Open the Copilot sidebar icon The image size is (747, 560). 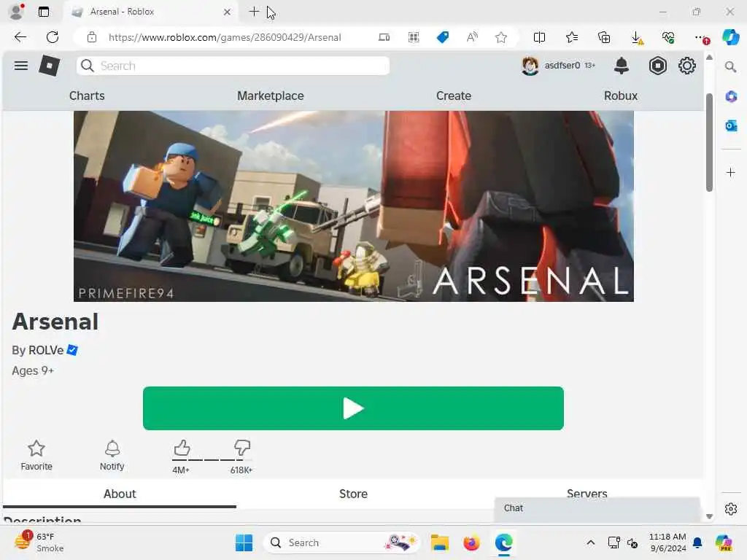click(731, 37)
